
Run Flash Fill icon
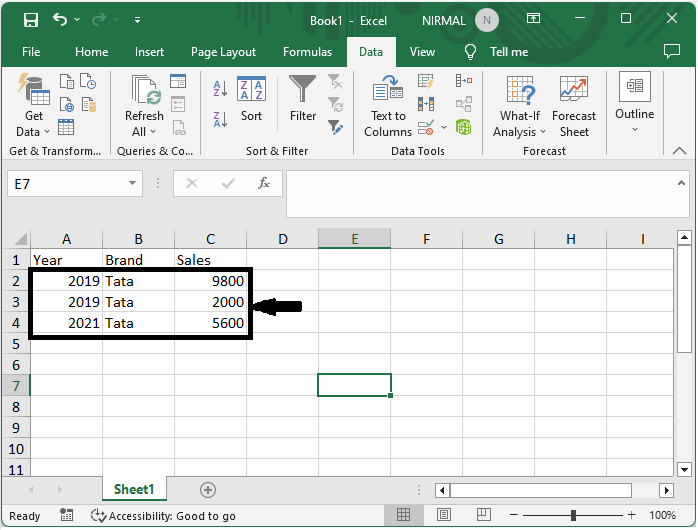(x=426, y=81)
